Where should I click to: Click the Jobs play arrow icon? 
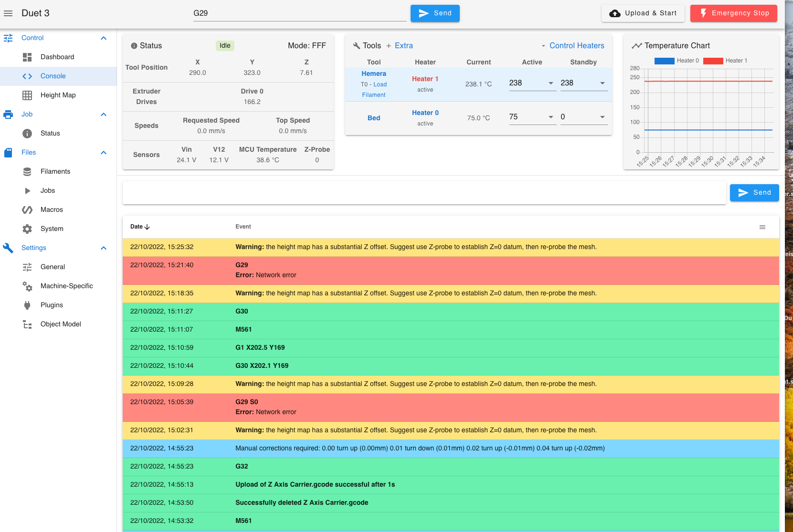pos(27,191)
